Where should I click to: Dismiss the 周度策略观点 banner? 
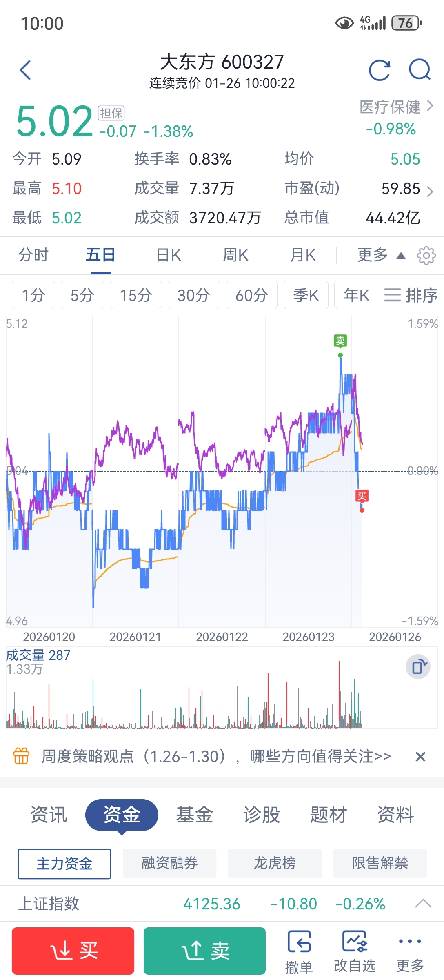pyautogui.click(x=420, y=757)
